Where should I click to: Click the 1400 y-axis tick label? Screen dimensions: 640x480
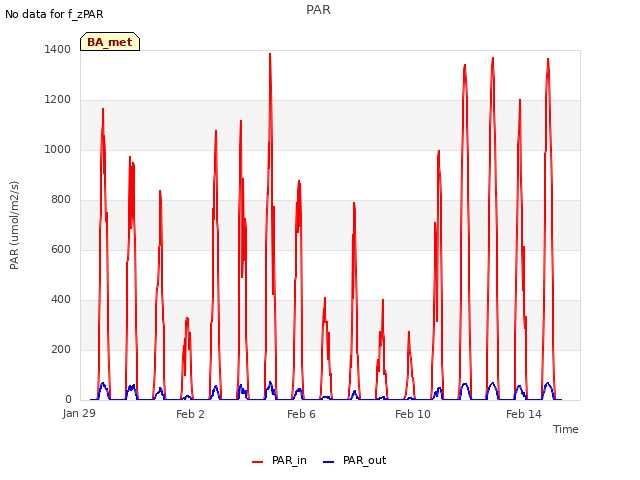coord(58,49)
